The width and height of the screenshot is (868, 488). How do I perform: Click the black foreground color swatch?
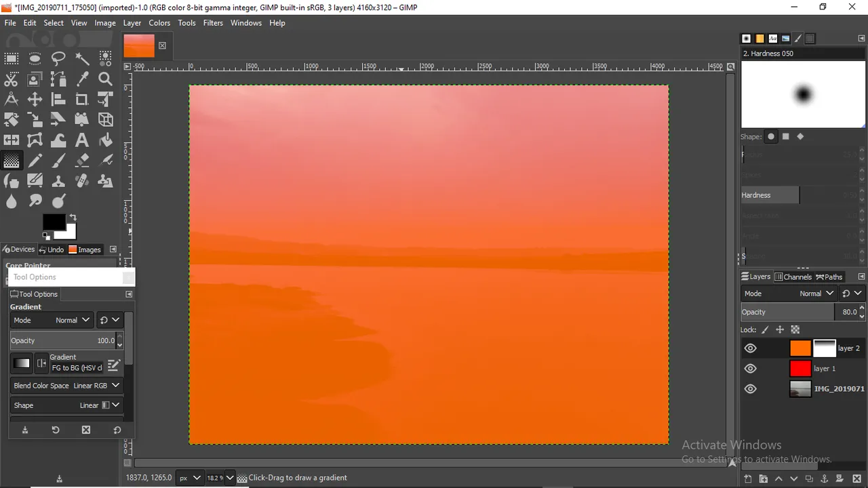53,222
